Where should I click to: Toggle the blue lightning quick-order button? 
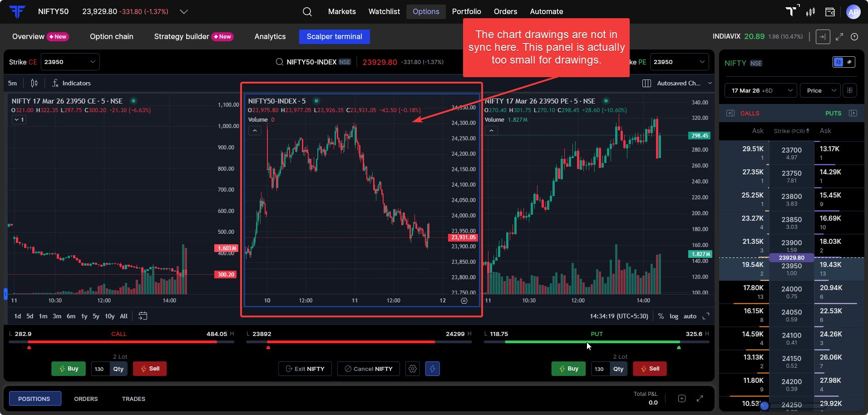pyautogui.click(x=432, y=369)
